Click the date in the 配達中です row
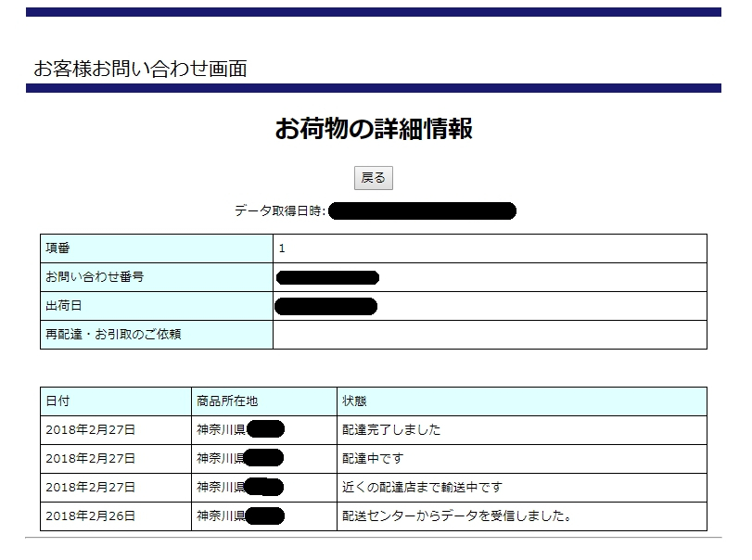Viewport: 752px width, 560px height. tap(116, 459)
